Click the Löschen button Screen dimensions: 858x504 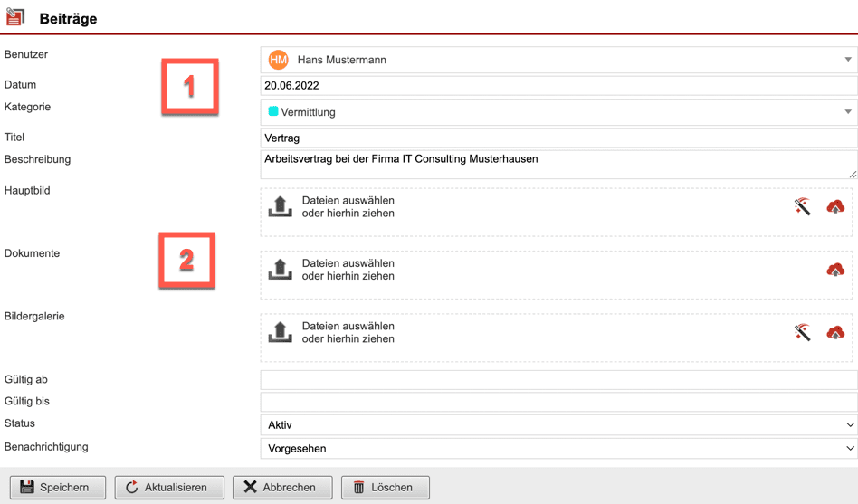point(385,487)
